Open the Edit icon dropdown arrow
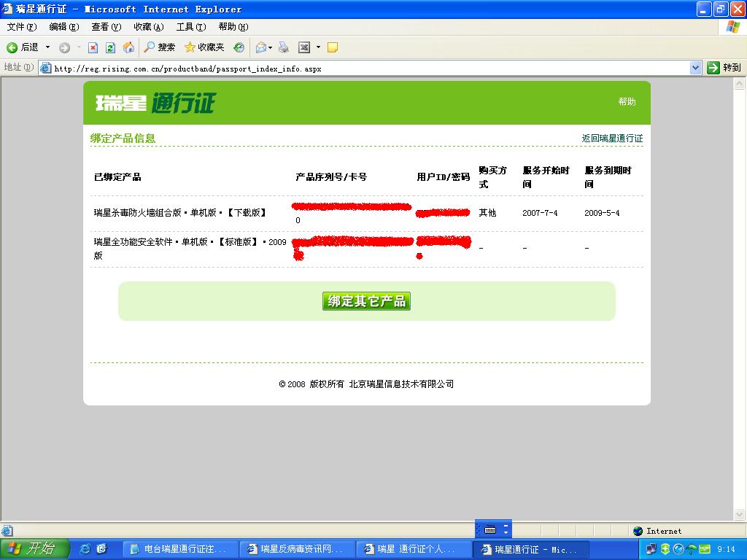This screenshot has width=747, height=560. pyautogui.click(x=318, y=47)
